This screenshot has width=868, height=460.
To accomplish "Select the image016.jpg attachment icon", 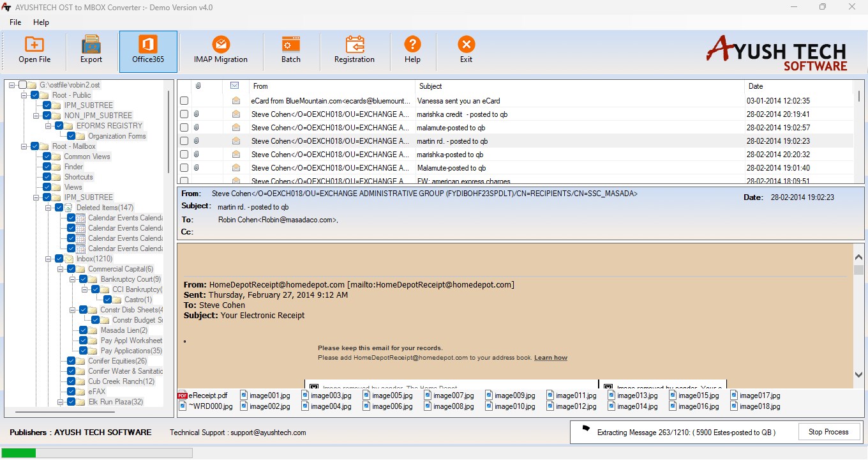I will 673,406.
